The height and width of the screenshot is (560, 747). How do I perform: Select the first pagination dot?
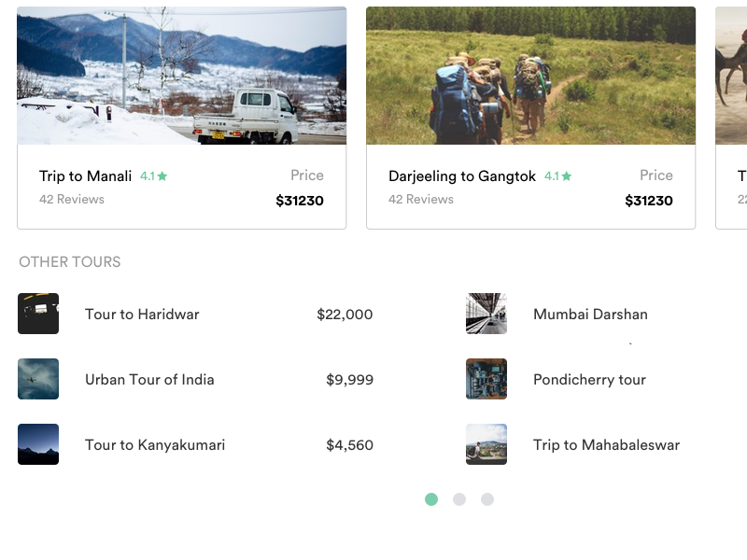point(431,499)
